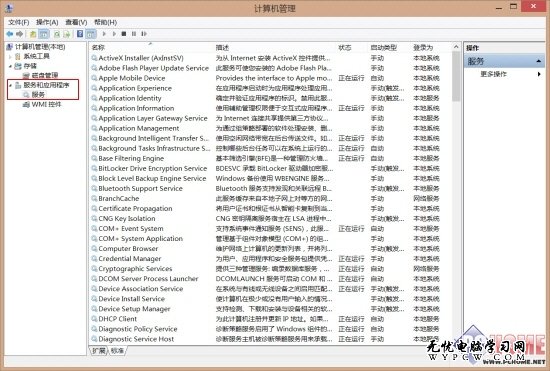Sort services by the 描述 column header
This screenshot has width=550, height=371.
pos(222,48)
